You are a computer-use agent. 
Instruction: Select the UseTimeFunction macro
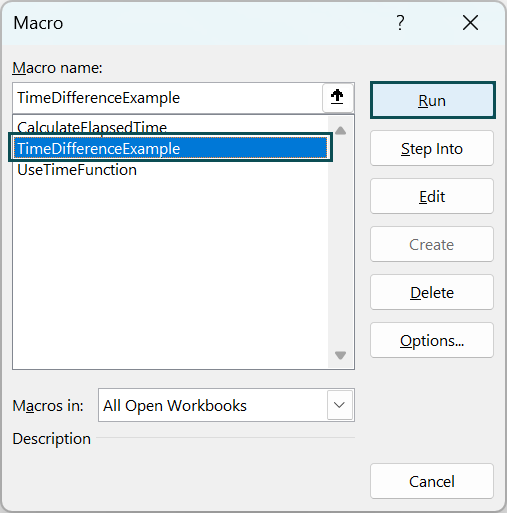tap(77, 170)
